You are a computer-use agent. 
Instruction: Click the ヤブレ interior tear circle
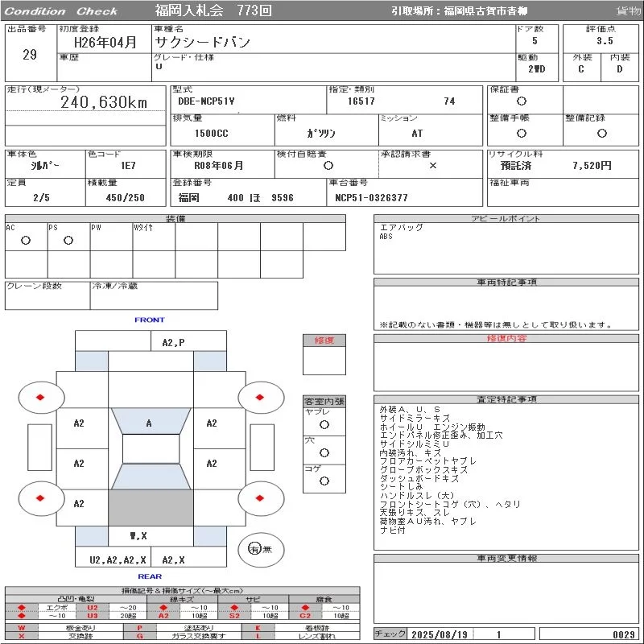[324, 425]
